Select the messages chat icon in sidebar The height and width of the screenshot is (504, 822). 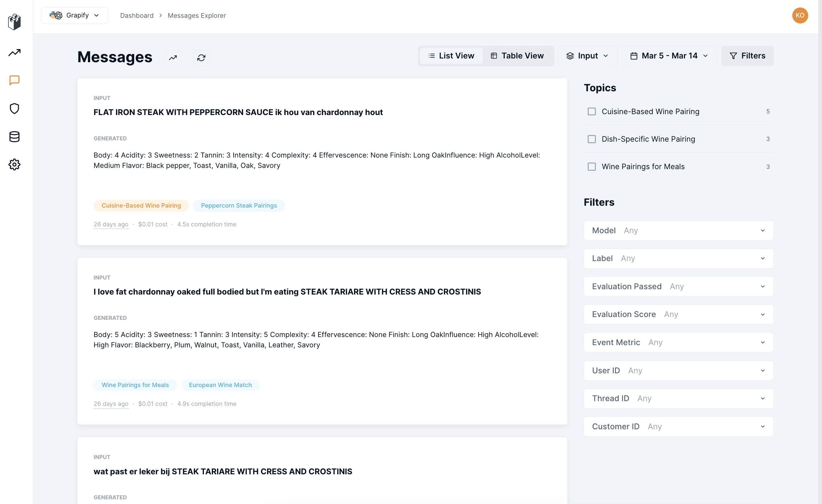tap(14, 80)
